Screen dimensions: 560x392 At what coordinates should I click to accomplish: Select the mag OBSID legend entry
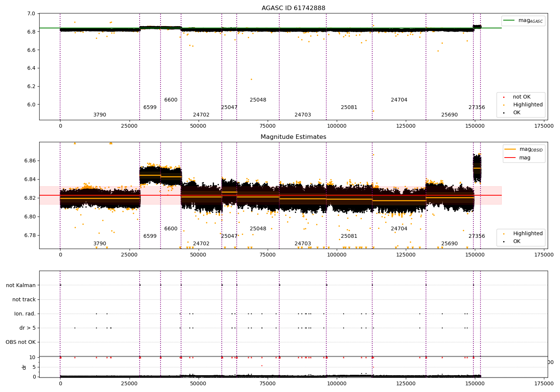point(523,149)
